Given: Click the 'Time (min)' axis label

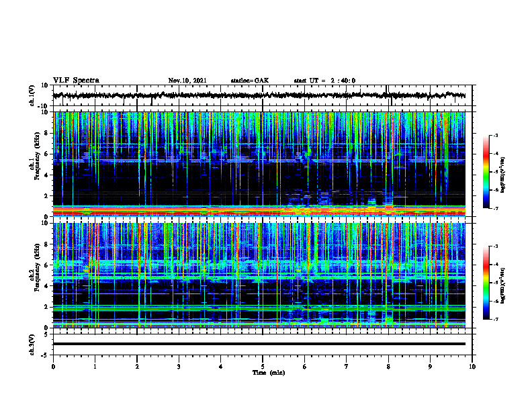Looking at the screenshot, I should coord(269,373).
